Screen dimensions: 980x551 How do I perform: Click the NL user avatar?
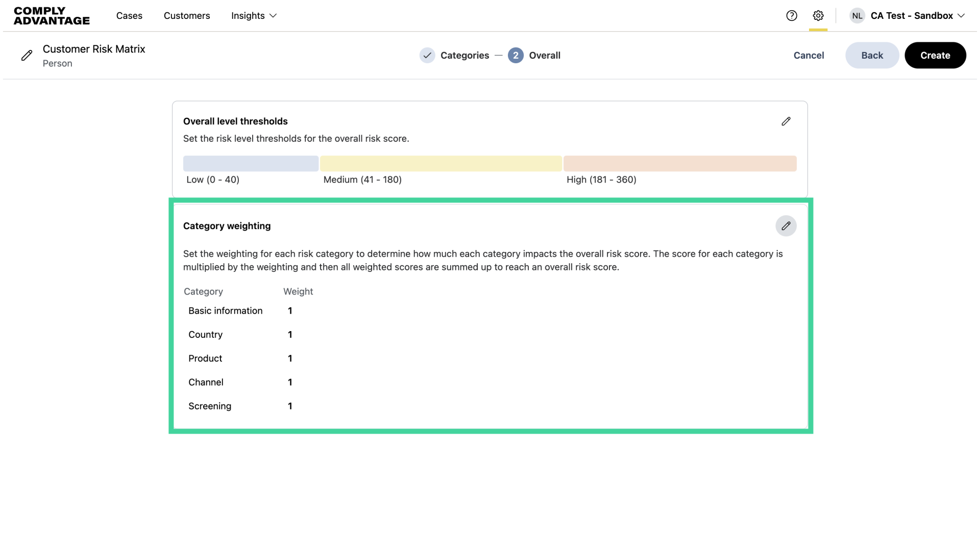[857, 16]
